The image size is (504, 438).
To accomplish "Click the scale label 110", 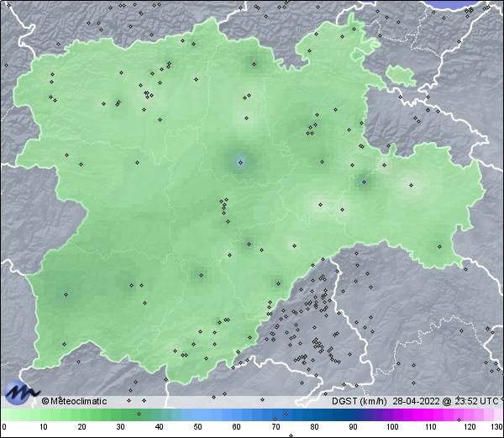I will [431, 427].
